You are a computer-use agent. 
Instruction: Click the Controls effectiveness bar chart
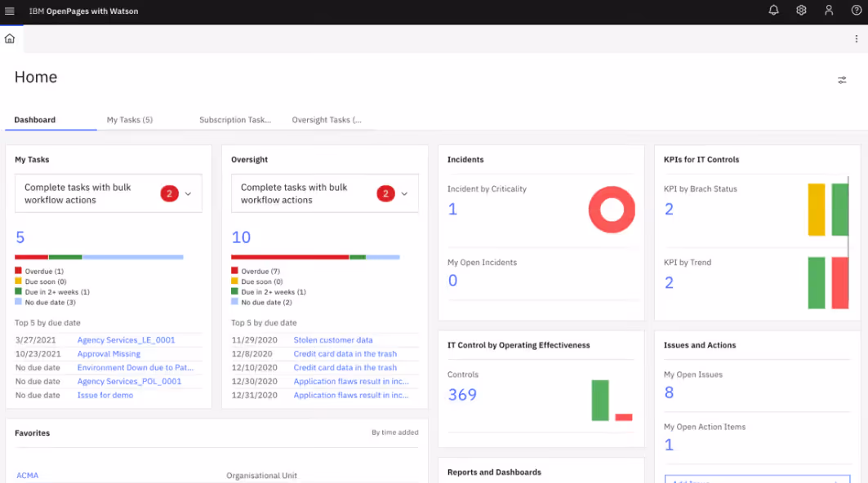tap(612, 400)
